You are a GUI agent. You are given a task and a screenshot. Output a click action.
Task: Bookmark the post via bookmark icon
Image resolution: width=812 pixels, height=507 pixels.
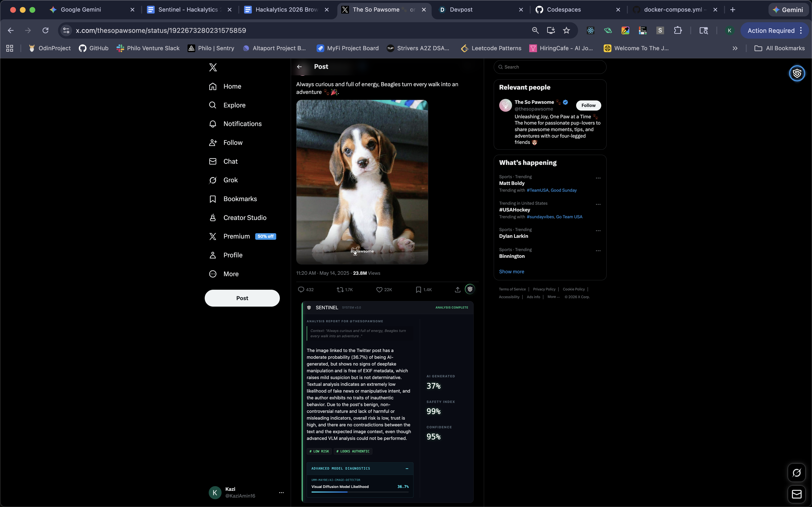tap(418, 290)
